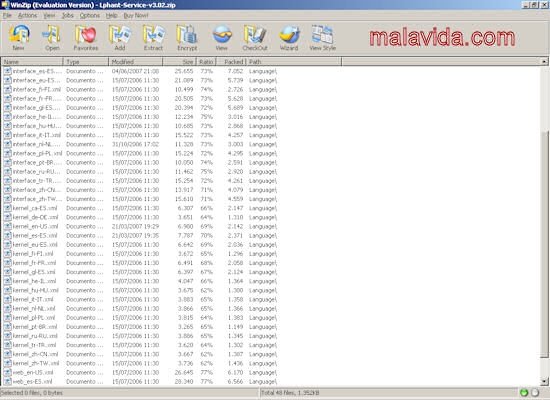
Task: Select the file kernel_gl-ES.xml
Action: (34, 272)
